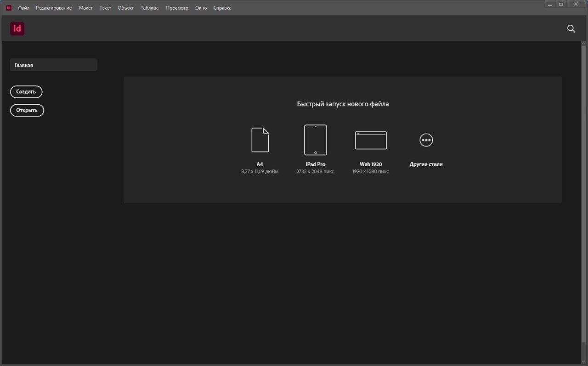Image resolution: width=588 pixels, height=366 pixels.
Task: Expand the Таблица menu
Action: coord(149,8)
